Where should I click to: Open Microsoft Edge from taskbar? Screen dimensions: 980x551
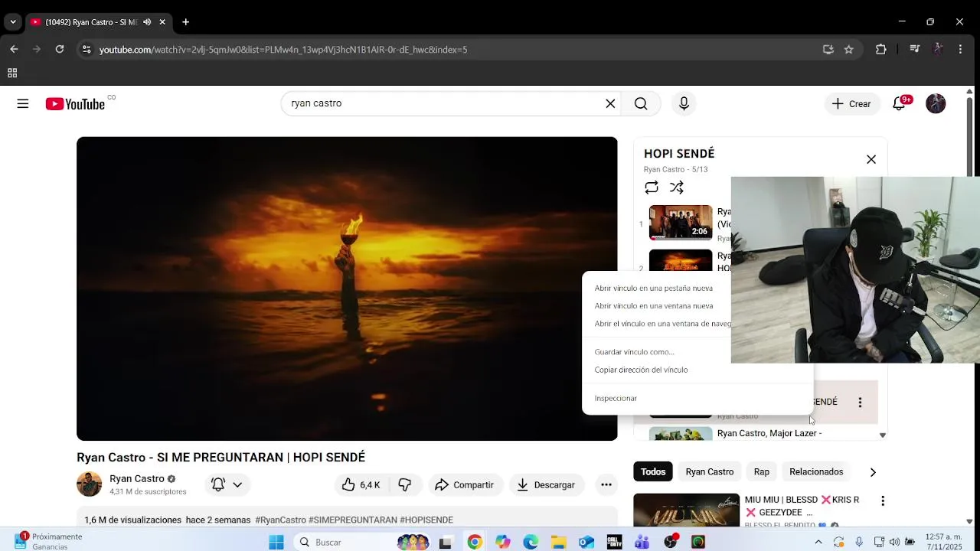[x=531, y=542]
